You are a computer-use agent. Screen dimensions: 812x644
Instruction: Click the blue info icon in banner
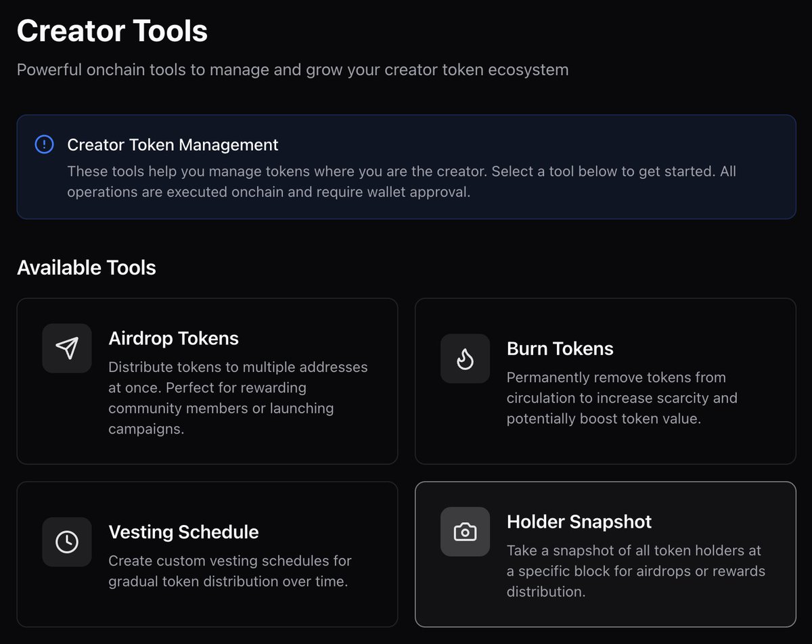44,144
